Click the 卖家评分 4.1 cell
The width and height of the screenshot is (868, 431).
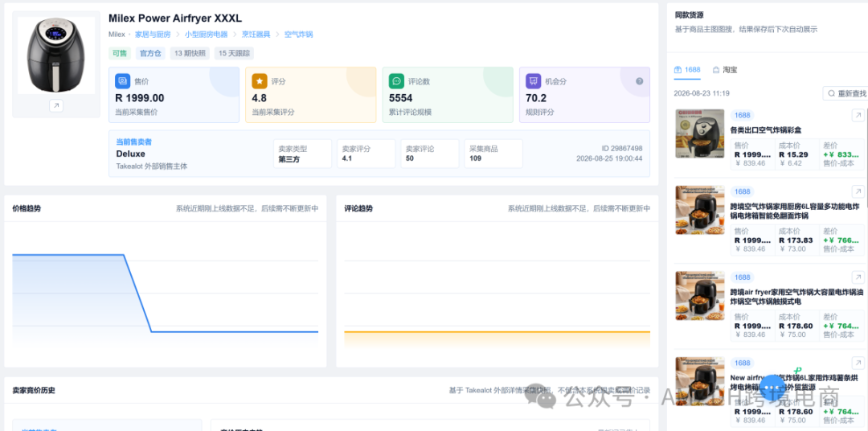coord(366,154)
